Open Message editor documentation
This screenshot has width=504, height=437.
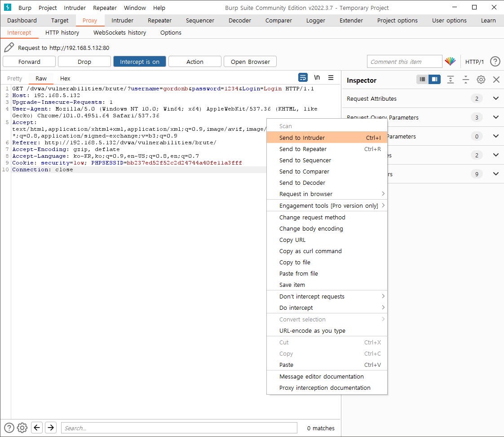tap(327, 376)
